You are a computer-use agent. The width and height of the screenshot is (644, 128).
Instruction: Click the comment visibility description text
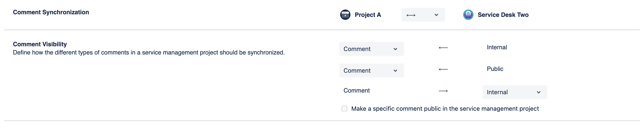pyautogui.click(x=149, y=52)
